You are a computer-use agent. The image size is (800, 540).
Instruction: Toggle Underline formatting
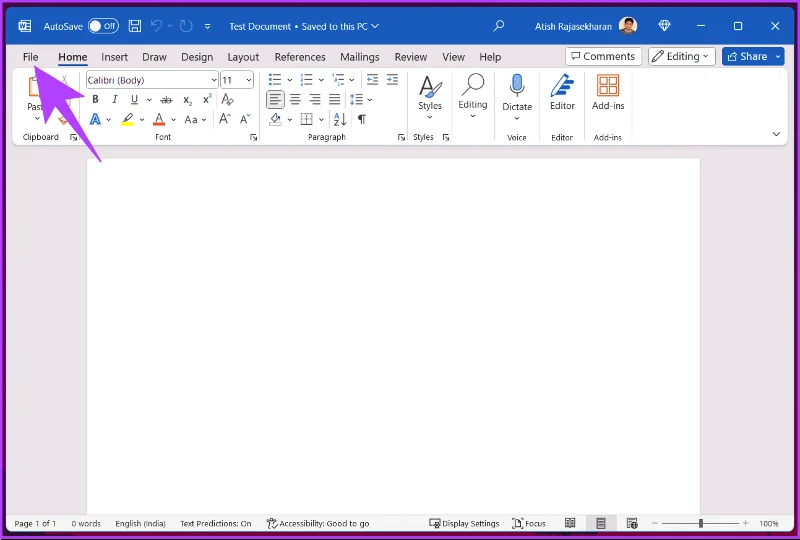pos(134,100)
